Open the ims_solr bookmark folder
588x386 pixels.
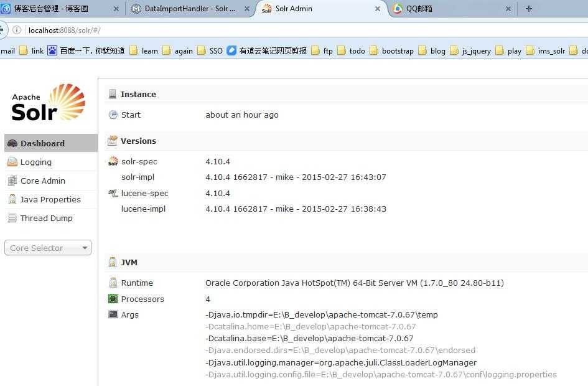[546, 50]
